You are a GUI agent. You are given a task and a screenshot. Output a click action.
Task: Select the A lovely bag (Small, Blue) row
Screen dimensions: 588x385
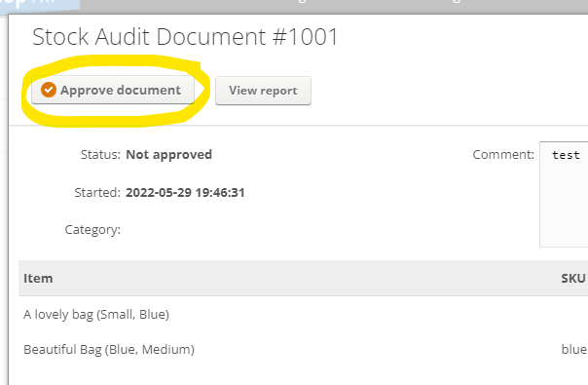[x=304, y=315]
